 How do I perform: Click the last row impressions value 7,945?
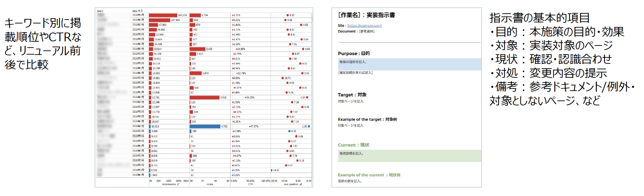[154, 175]
